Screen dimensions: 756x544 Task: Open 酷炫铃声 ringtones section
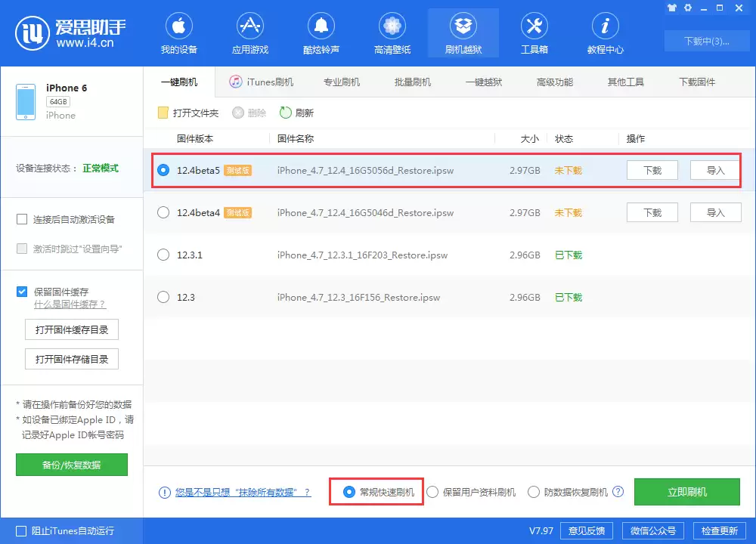tap(321, 33)
